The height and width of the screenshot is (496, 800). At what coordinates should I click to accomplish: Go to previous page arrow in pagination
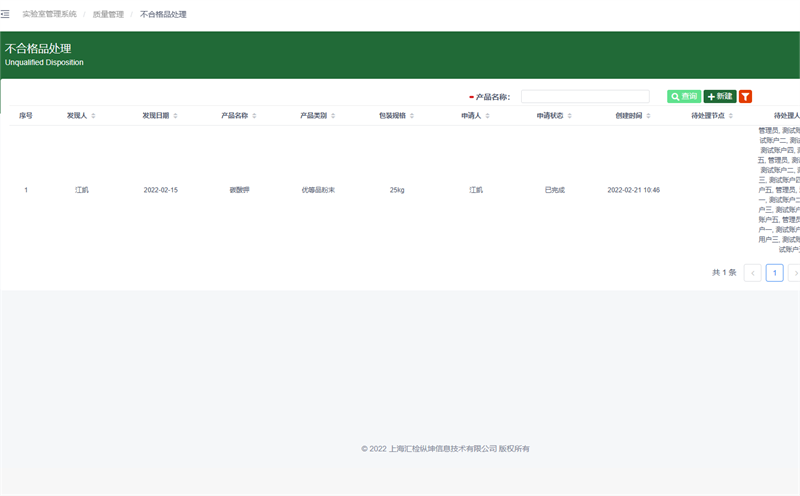(752, 272)
